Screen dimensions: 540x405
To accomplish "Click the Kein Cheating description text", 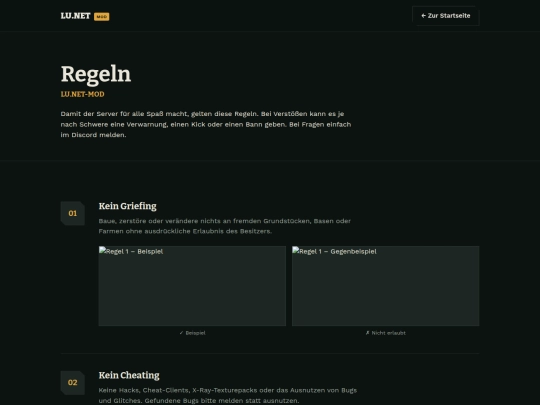I will tap(228, 395).
